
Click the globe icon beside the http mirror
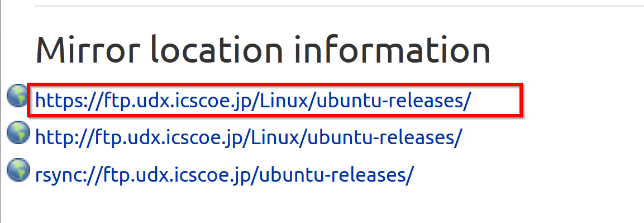click(18, 132)
